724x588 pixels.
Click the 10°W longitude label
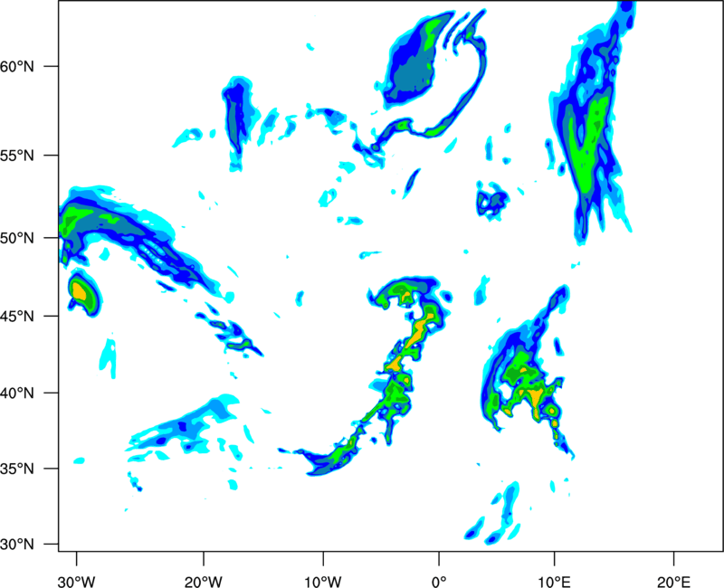click(x=323, y=582)
